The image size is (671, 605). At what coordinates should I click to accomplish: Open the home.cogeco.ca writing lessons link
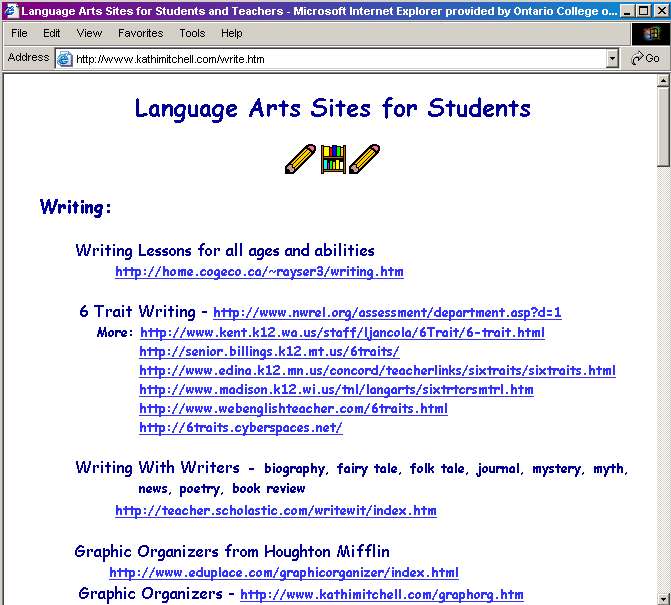[259, 272]
